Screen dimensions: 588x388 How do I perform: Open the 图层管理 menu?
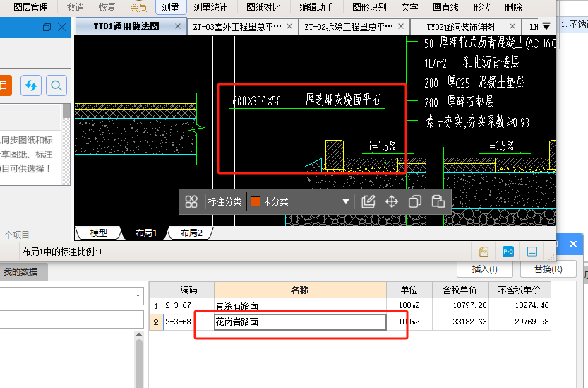(x=30, y=7)
